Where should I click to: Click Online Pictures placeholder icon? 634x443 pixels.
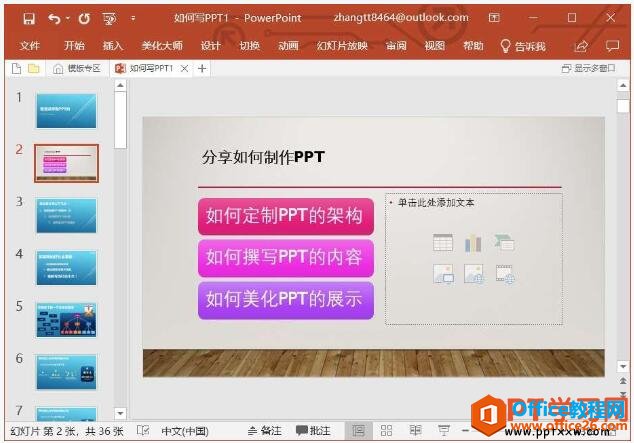[474, 274]
